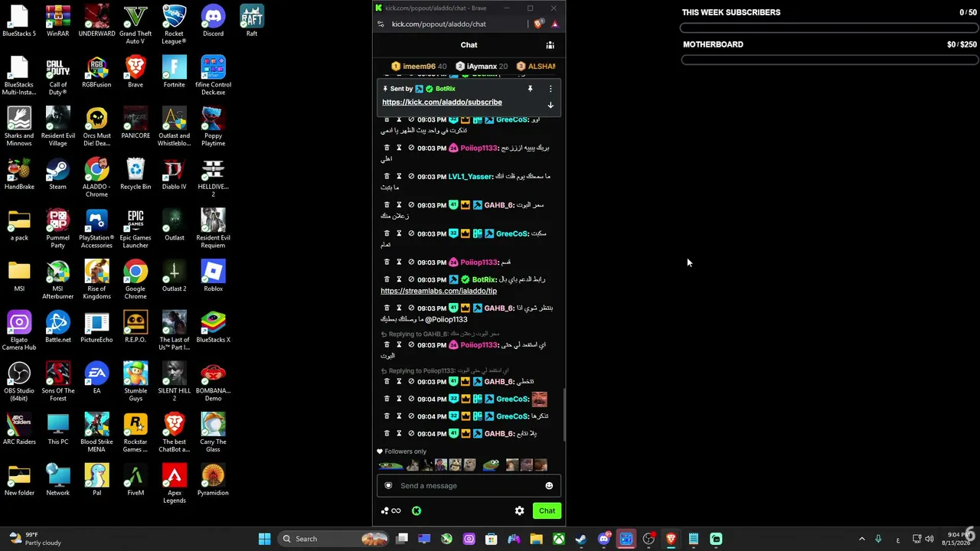Click the Brave Rewards triangle icon

pyautogui.click(x=554, y=24)
